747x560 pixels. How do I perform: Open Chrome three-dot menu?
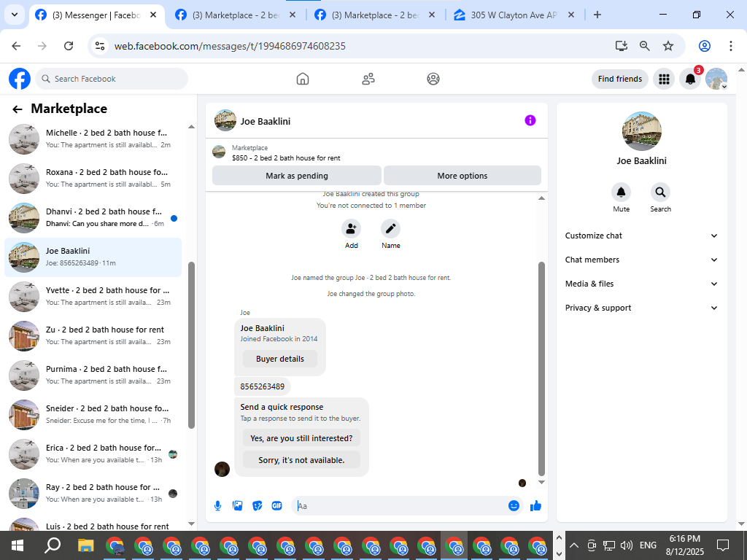point(731,46)
